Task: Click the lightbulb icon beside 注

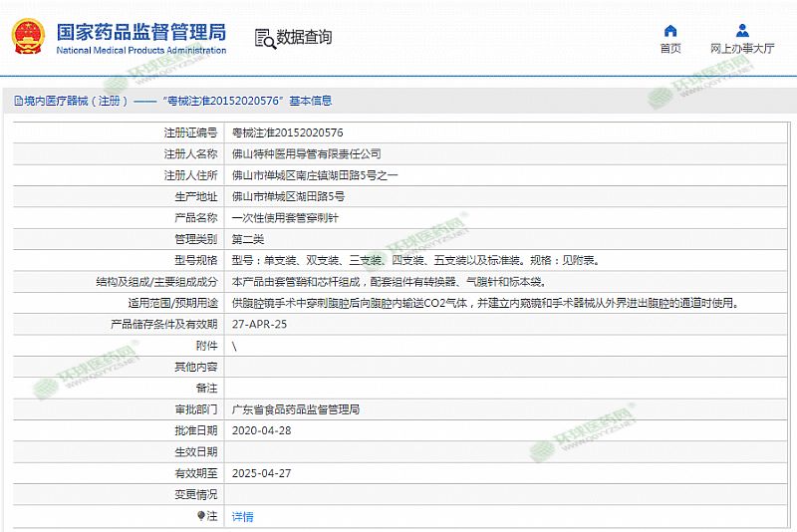Action: [200, 516]
